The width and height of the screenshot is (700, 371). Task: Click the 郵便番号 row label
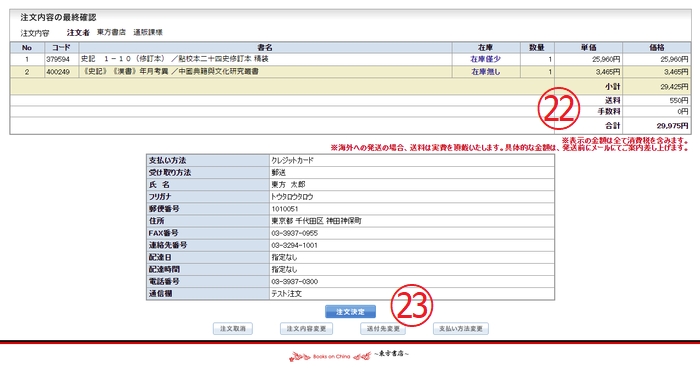(x=164, y=209)
